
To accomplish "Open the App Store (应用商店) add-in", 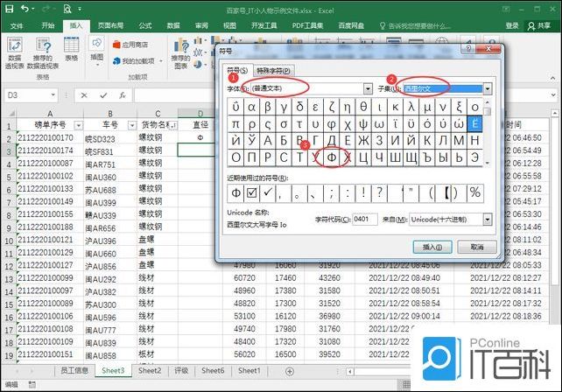I will pyautogui.click(x=134, y=44).
